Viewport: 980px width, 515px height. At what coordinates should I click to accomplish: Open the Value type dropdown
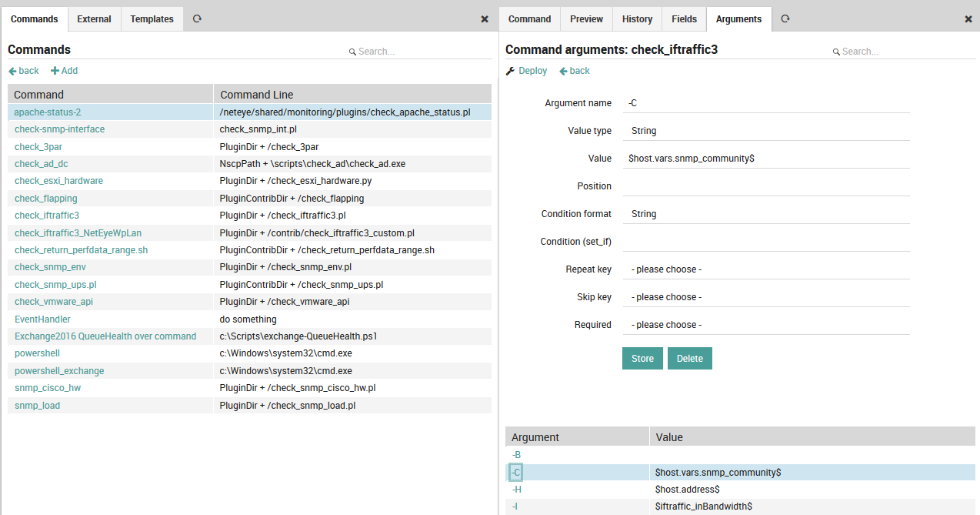pos(765,130)
